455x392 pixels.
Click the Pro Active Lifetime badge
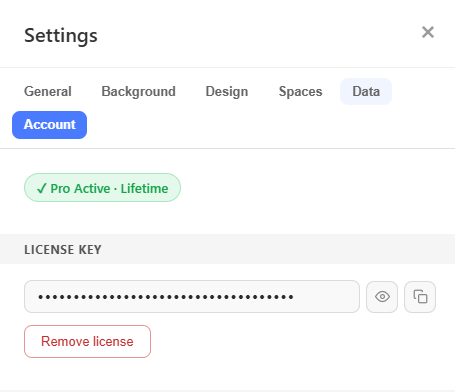pos(102,188)
